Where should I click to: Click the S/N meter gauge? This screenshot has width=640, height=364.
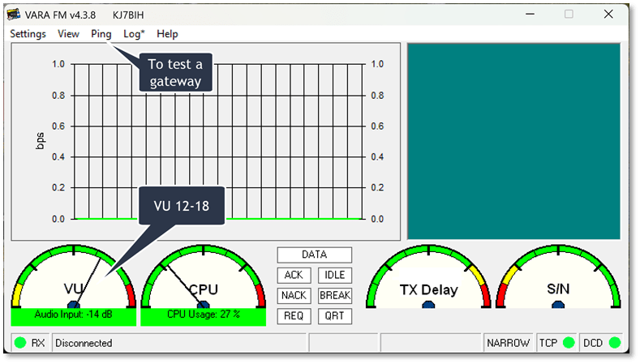(x=558, y=284)
